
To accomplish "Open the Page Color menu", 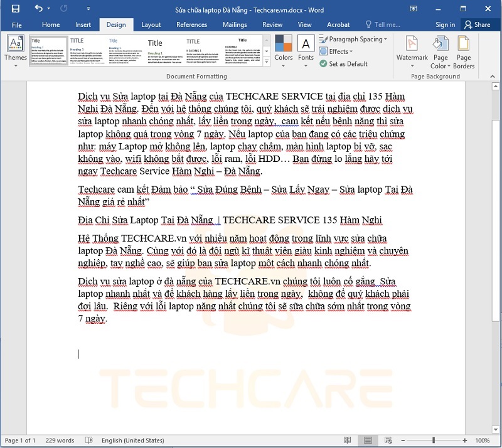I will coord(441,51).
